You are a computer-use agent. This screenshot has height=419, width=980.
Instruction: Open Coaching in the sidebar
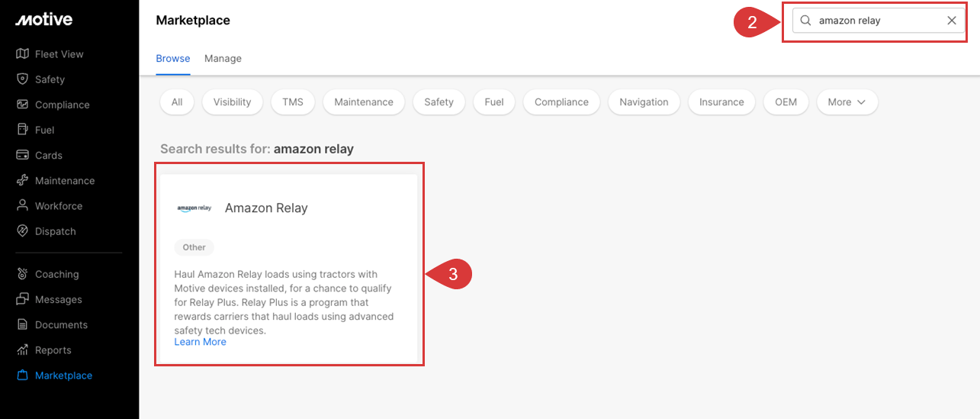tap(57, 274)
